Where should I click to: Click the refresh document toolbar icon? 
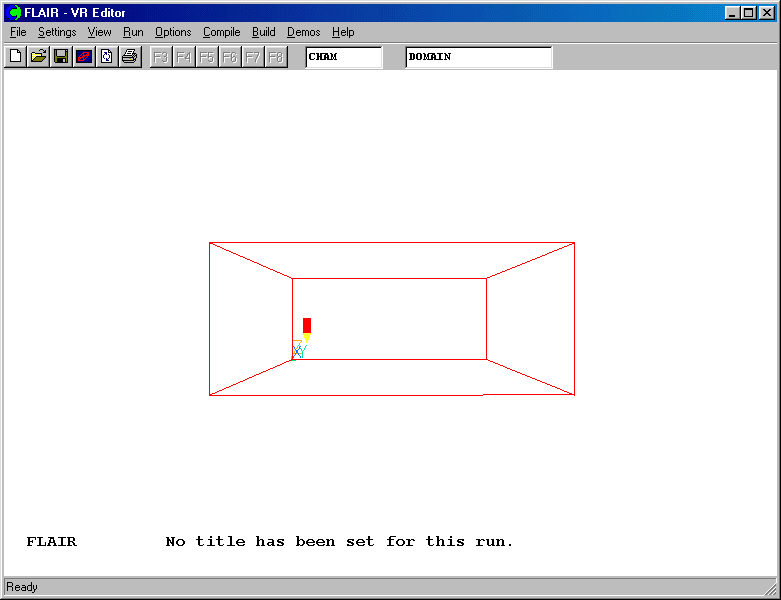tap(106, 57)
